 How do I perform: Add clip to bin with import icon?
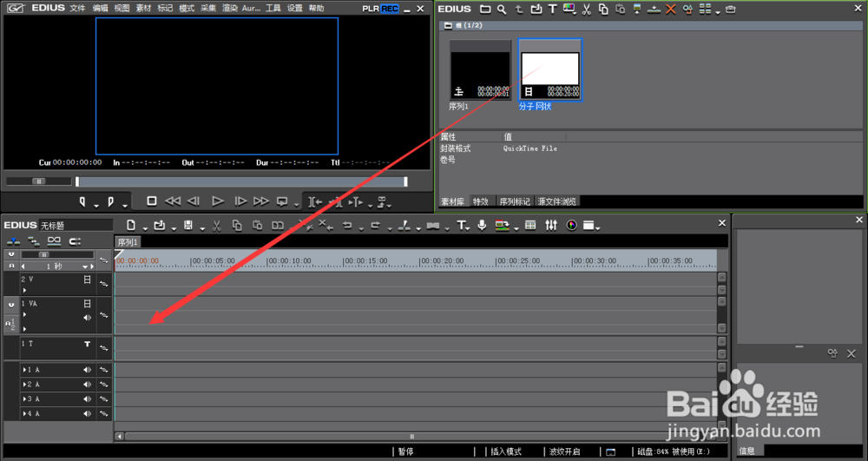(536, 9)
